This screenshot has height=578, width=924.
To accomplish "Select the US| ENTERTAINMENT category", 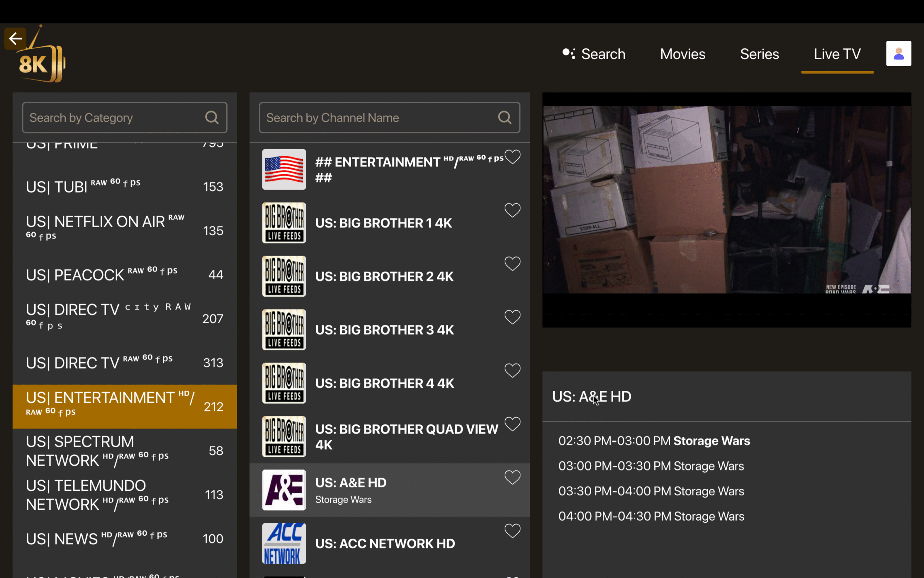I will click(x=125, y=406).
